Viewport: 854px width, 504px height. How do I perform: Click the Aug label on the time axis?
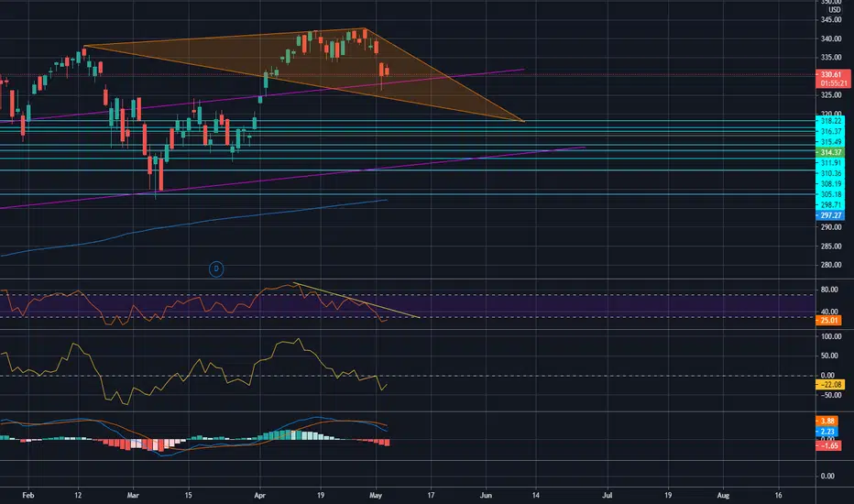click(723, 495)
